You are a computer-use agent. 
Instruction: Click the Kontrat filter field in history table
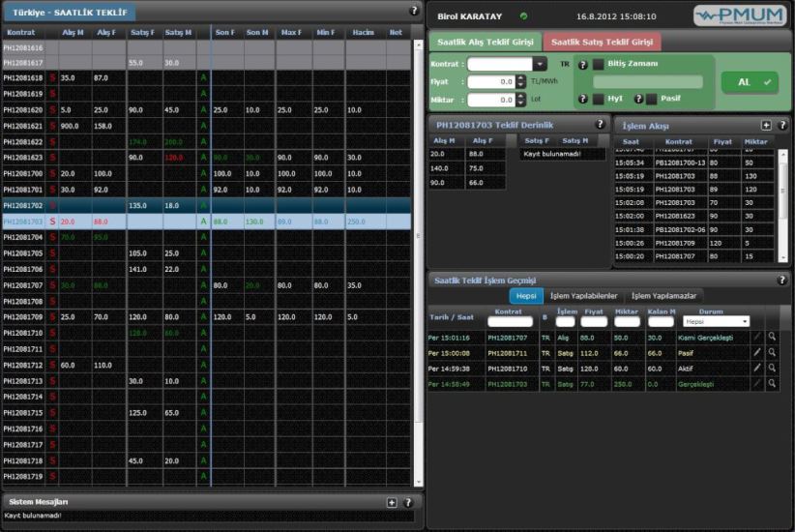510,322
